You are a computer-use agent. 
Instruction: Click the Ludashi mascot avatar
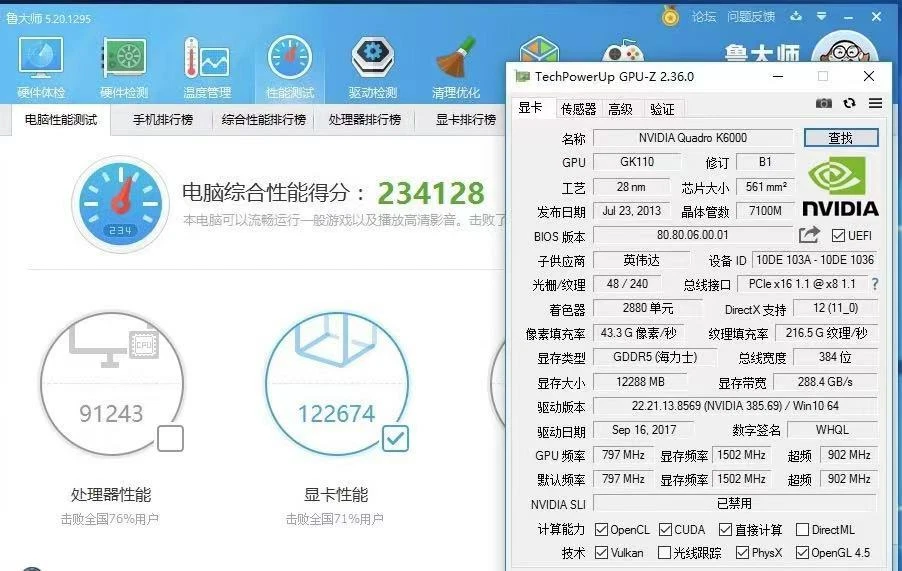click(844, 47)
